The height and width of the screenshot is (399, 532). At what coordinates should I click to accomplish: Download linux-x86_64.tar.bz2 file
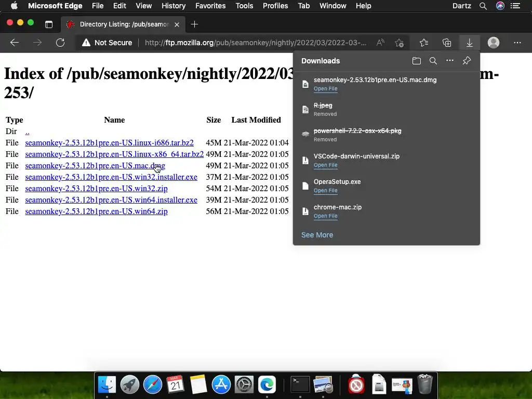[x=114, y=154]
